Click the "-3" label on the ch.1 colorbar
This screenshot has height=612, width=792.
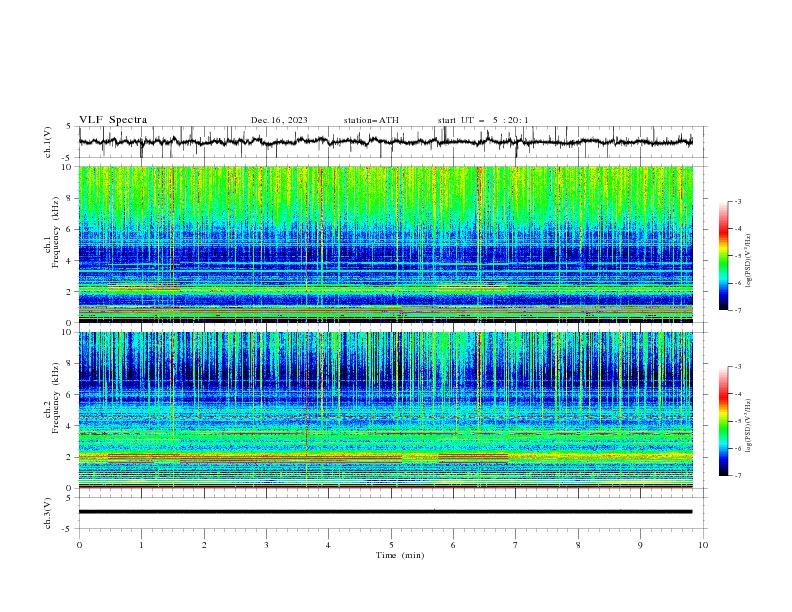tap(738, 201)
